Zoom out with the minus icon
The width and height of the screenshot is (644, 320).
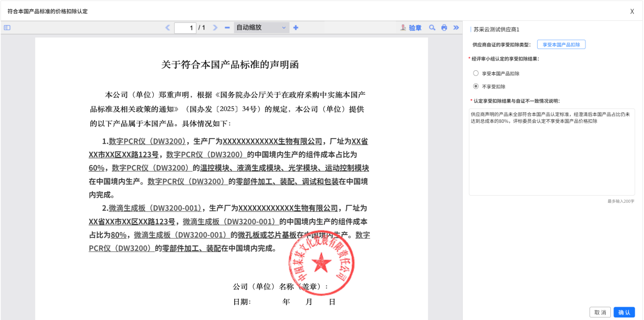[x=227, y=28]
